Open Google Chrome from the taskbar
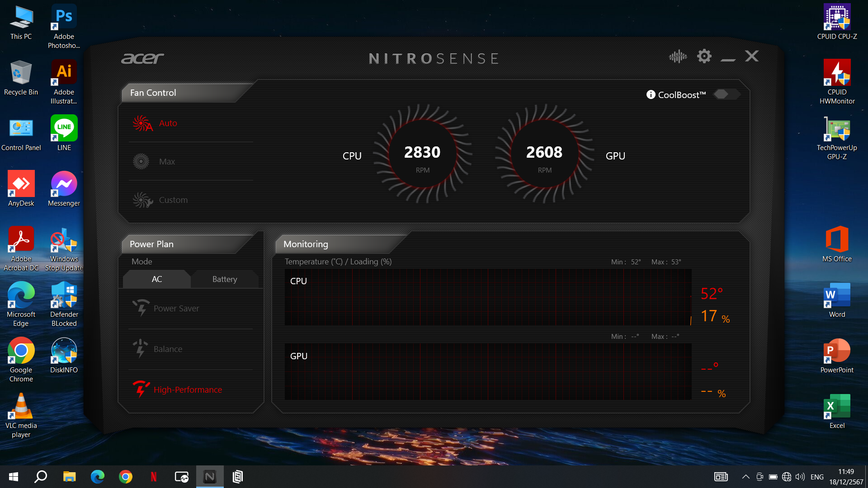Screen dimensions: 868x488 pyautogui.click(x=126, y=477)
